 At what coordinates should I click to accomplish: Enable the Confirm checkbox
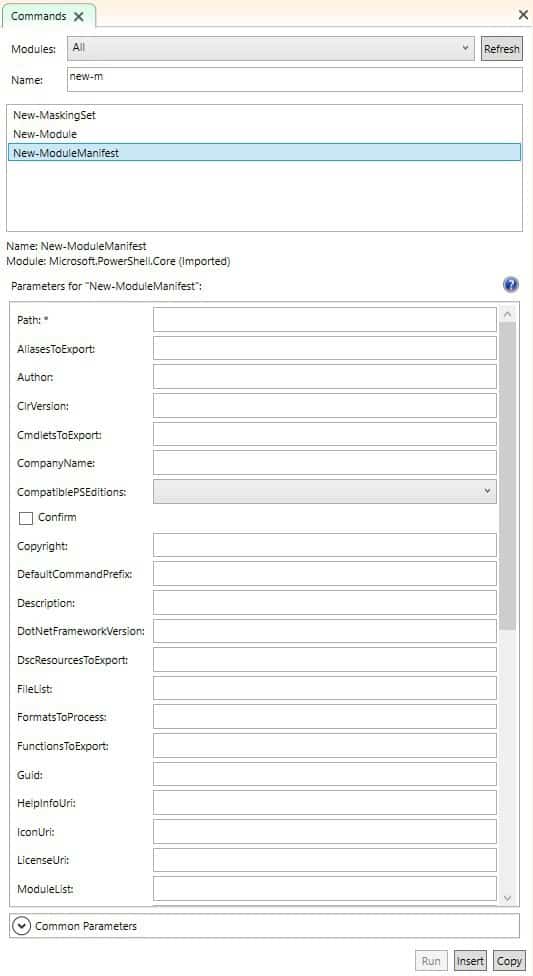(26, 518)
